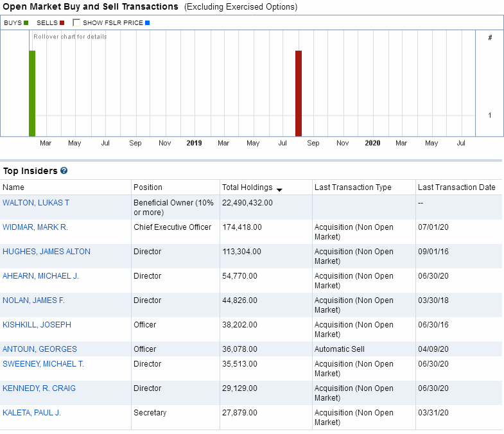Enable the Show FSLR Price checkbox
This screenshot has height=434, width=504.
coord(76,22)
